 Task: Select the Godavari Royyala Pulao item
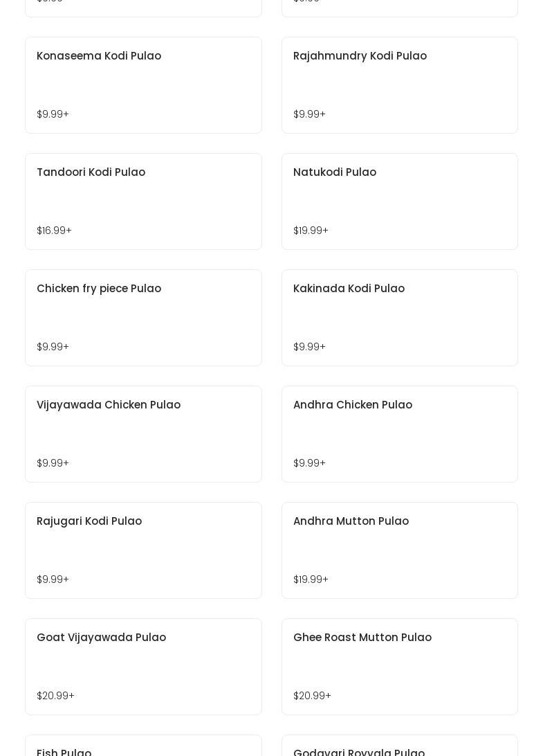[399, 746]
